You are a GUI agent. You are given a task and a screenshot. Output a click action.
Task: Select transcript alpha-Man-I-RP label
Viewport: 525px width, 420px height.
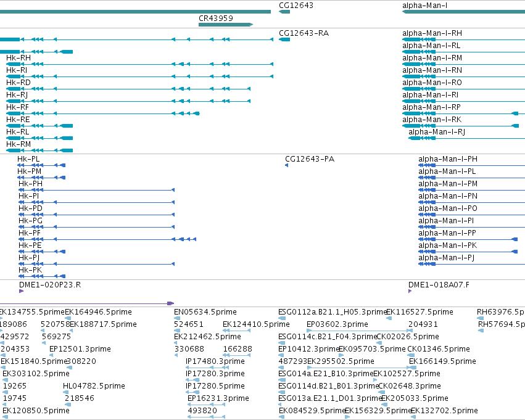pos(431,107)
